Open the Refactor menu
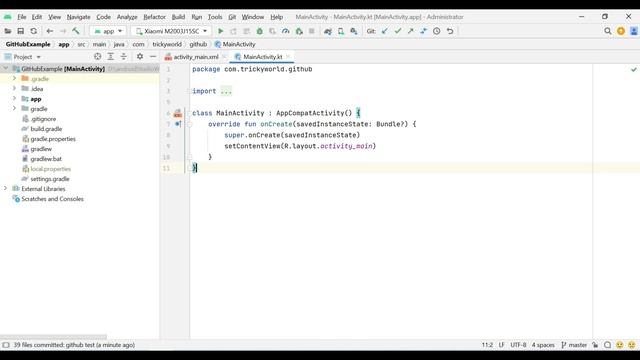Viewport: 640px width, 360px height. (154, 17)
